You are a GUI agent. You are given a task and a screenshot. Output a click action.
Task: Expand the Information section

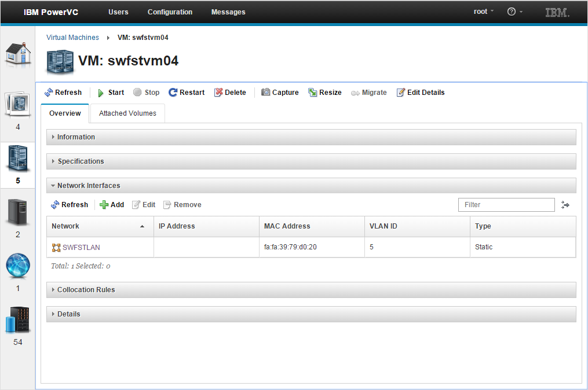pyautogui.click(x=311, y=137)
